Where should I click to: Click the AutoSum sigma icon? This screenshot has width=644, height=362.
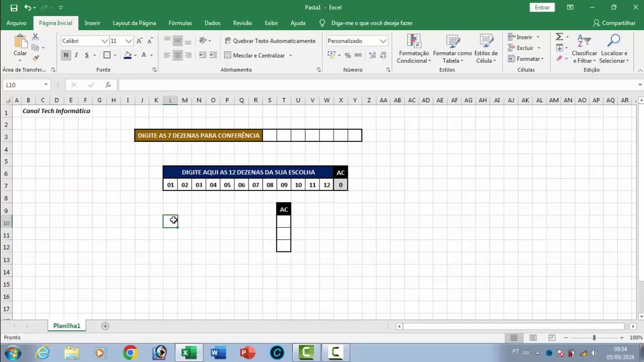point(559,37)
